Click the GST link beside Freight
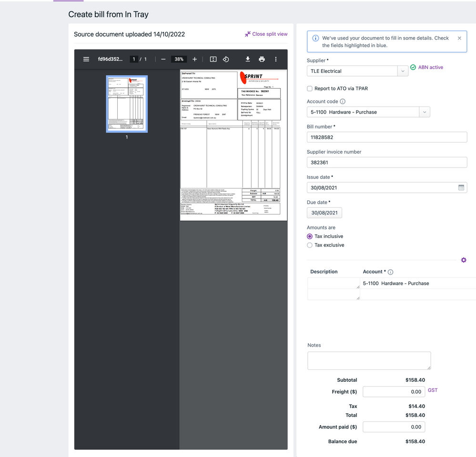476x457 pixels. 432,390
